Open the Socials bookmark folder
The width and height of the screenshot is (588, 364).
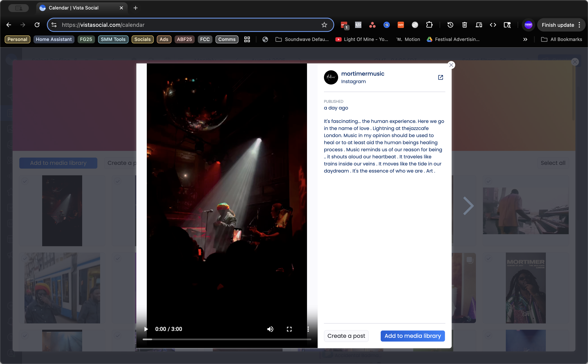click(x=142, y=39)
